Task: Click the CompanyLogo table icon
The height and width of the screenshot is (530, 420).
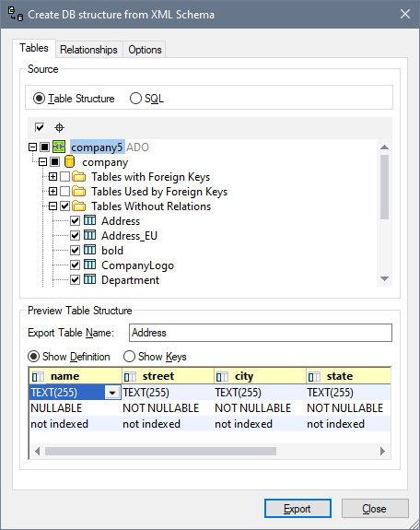Action: point(89,265)
